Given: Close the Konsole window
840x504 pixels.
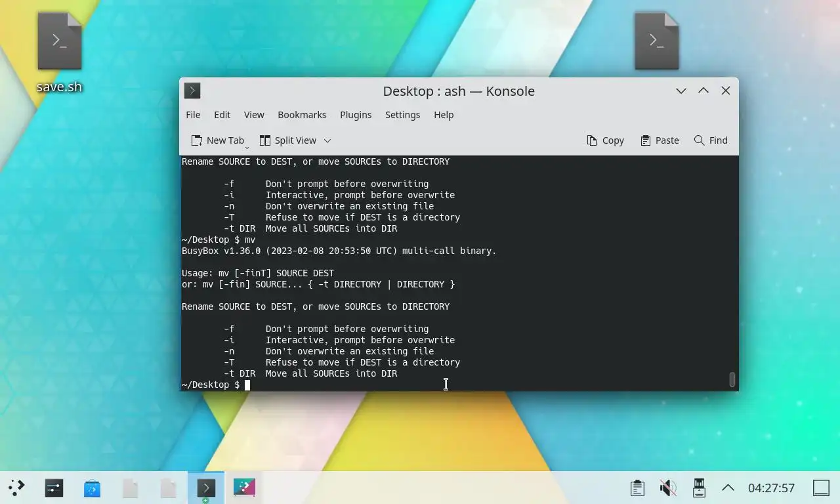Looking at the screenshot, I should point(726,91).
